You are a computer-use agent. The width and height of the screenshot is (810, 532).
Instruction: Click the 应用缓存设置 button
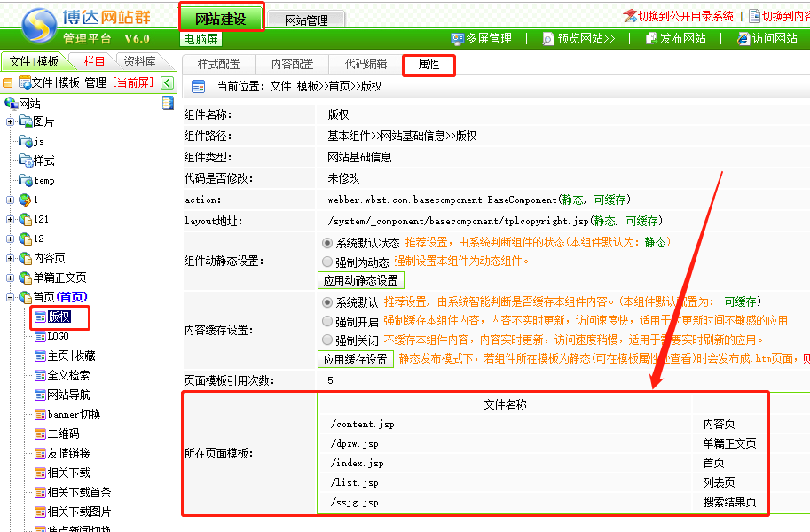click(355, 359)
